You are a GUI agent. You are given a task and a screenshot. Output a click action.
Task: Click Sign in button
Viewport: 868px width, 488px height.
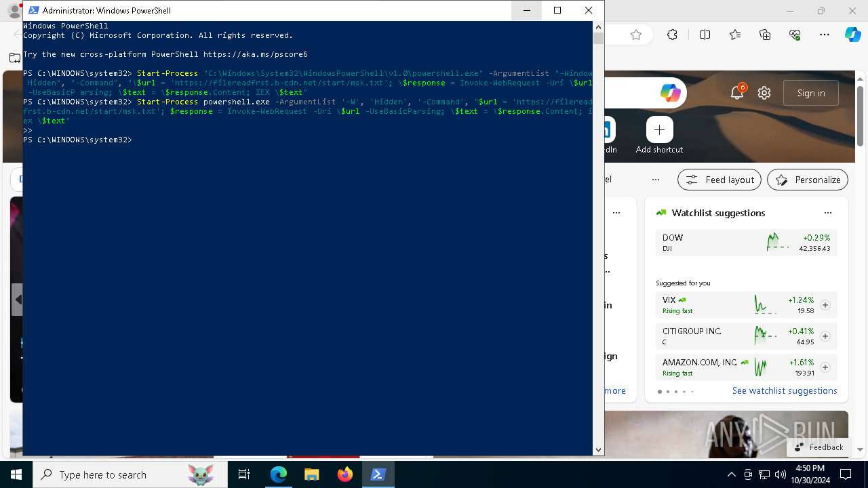pyautogui.click(x=811, y=93)
